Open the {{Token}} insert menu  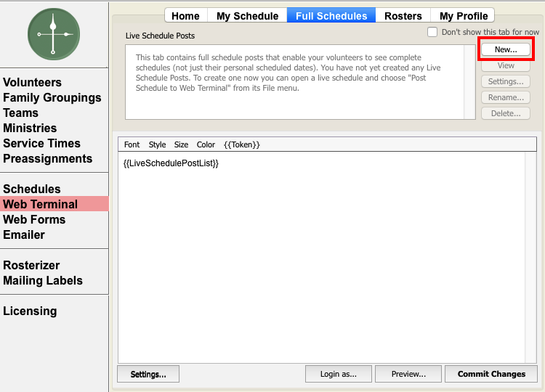pyautogui.click(x=241, y=144)
